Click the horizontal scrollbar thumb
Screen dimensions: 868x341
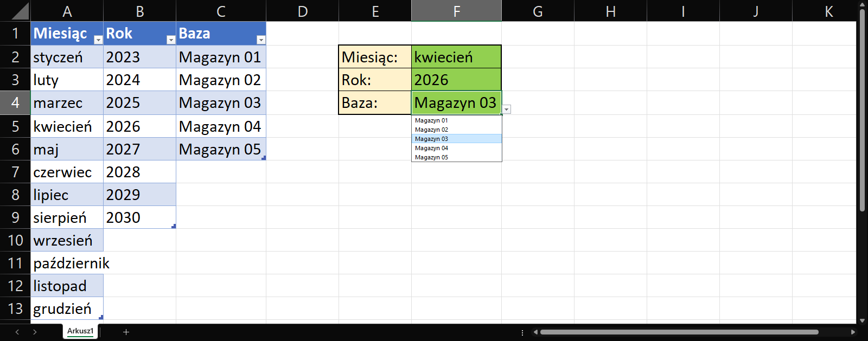(x=678, y=332)
